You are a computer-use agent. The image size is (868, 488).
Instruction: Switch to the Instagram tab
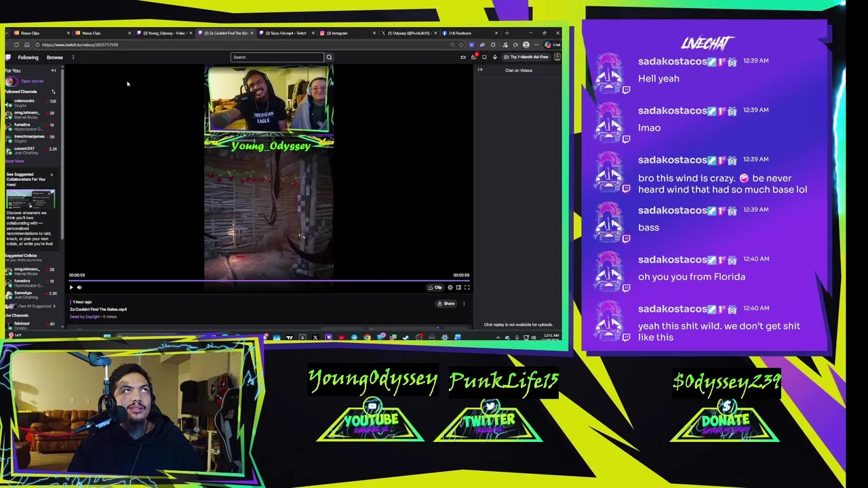point(349,33)
